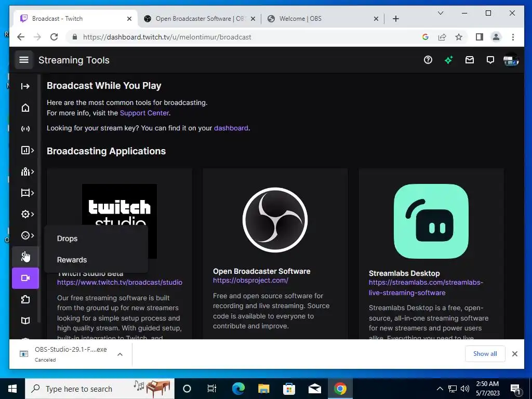Screen dimensions: 532x399
Task: Click the OBS logo image
Action: coord(275,220)
